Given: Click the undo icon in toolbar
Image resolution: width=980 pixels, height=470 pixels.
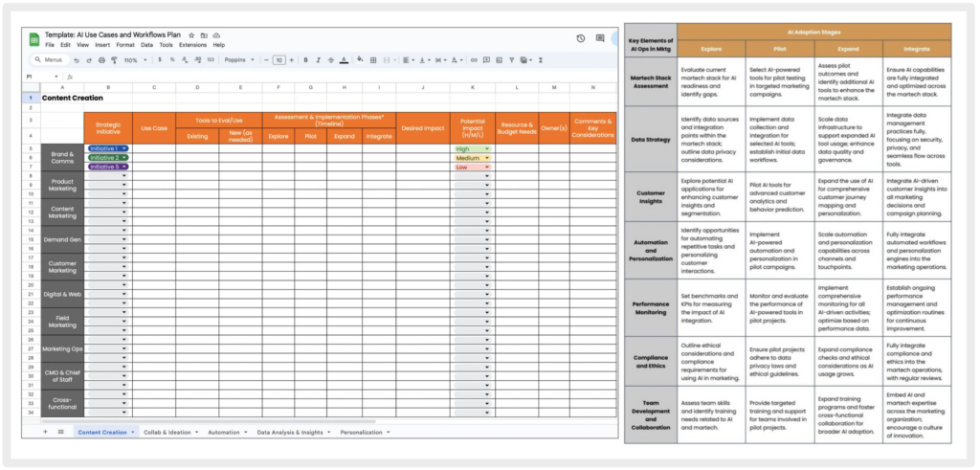Looking at the screenshot, I should tap(77, 59).
